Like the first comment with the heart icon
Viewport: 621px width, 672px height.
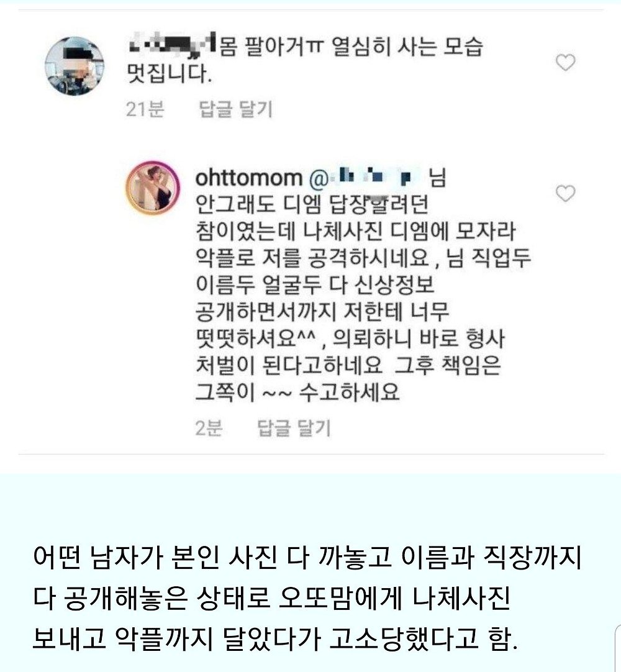click(565, 63)
